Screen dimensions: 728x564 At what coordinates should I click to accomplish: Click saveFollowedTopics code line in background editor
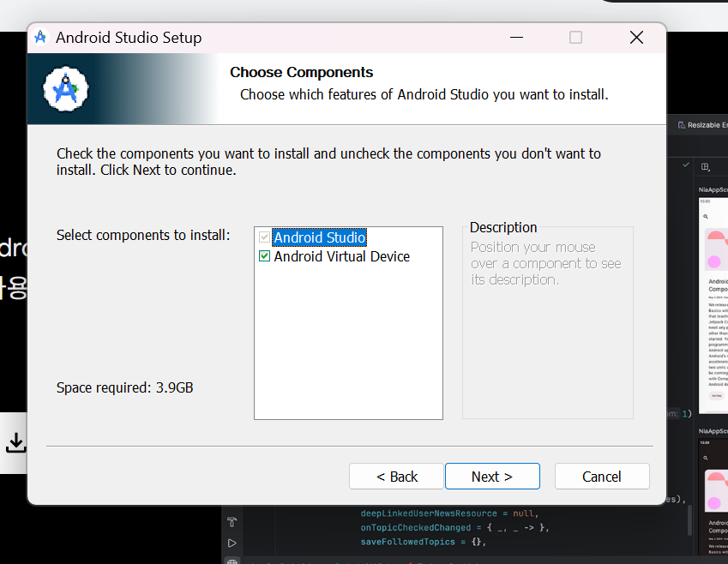click(423, 542)
